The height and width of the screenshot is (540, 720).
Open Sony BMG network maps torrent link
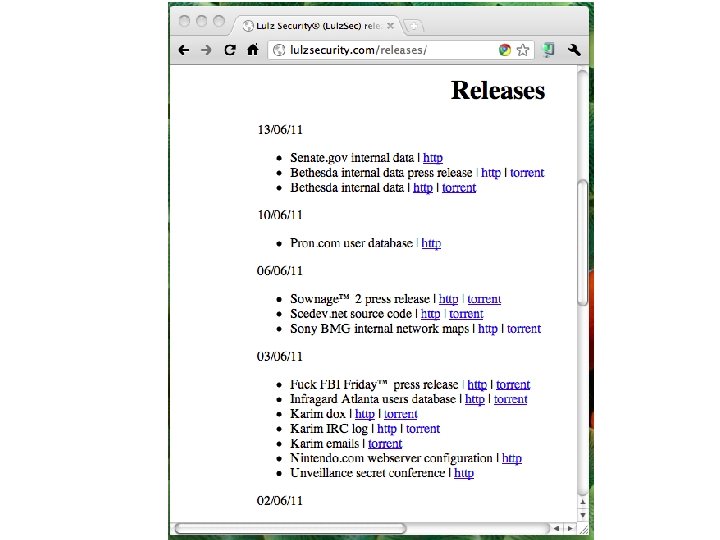[x=524, y=329]
